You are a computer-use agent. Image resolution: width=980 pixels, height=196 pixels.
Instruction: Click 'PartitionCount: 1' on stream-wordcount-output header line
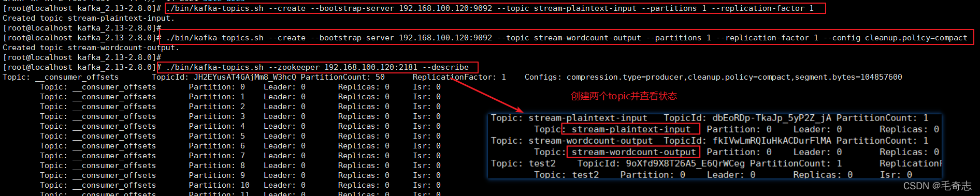click(882, 141)
